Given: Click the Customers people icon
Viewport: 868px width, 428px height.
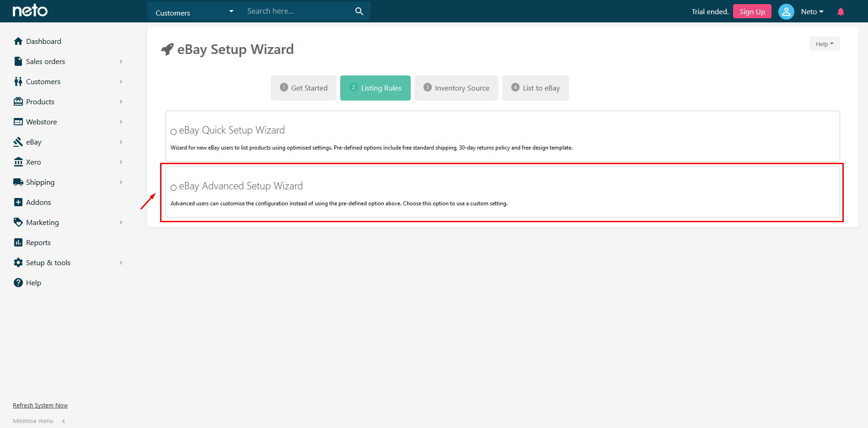Looking at the screenshot, I should coord(18,81).
